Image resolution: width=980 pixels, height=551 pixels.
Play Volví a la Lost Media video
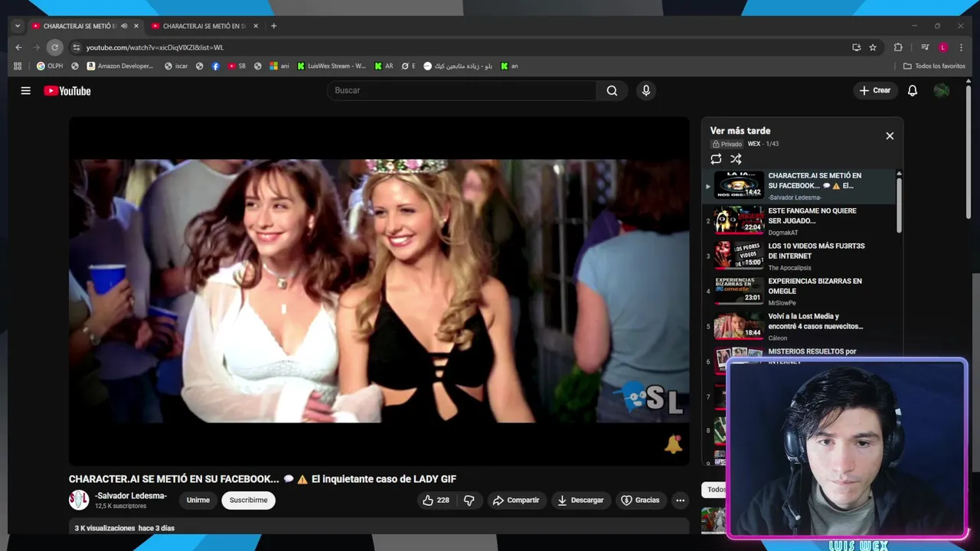[x=801, y=326]
